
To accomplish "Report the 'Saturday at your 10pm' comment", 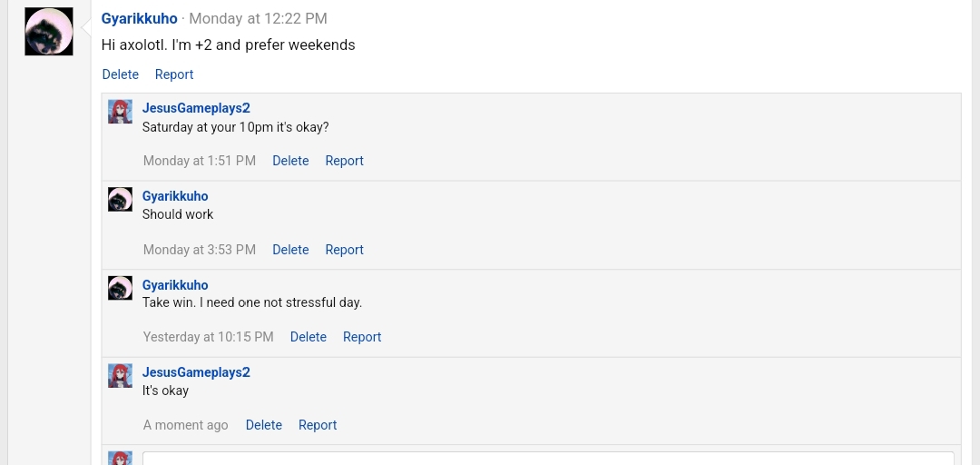I will coord(345,161).
